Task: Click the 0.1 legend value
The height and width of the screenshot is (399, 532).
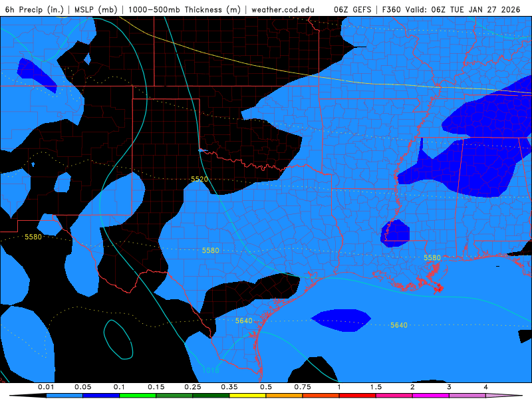Action: pos(119,387)
